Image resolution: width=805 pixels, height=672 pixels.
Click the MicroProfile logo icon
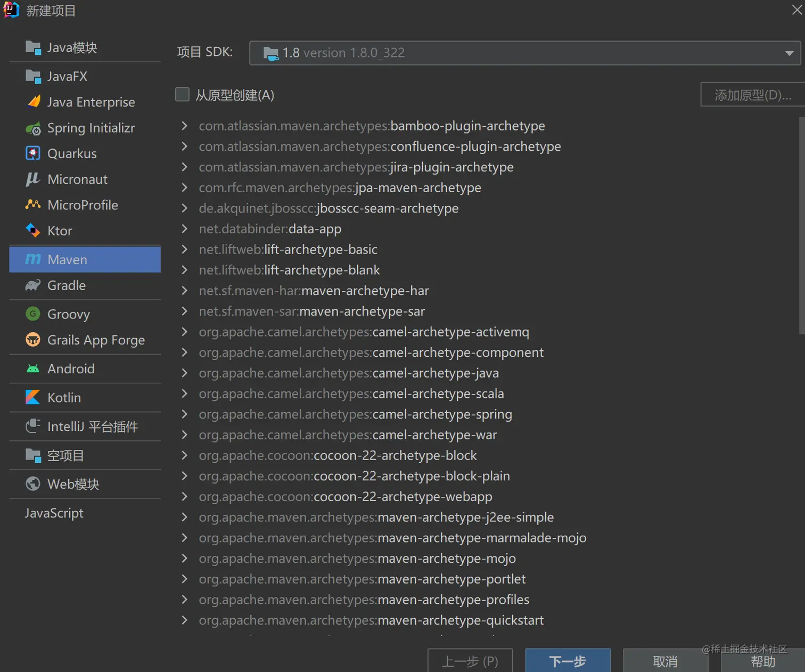point(33,205)
